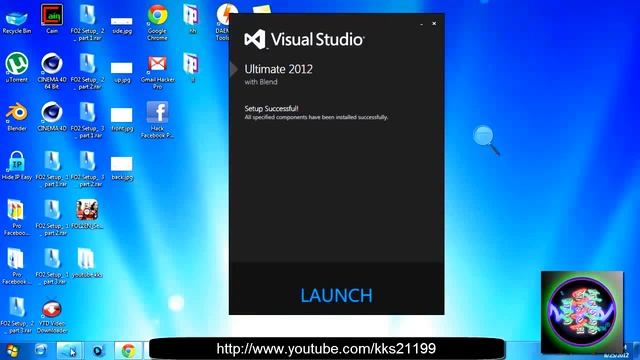
Task: Select the uTorrent desktop shortcut
Action: pos(17,68)
